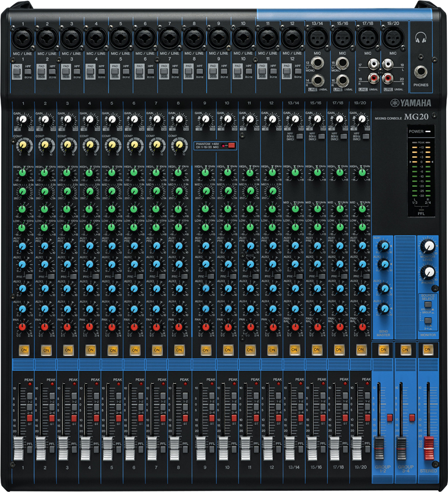The width and height of the screenshot is (448, 492).
Task: Click the PHONES level knob in MONITOR section
Action: 428,273
